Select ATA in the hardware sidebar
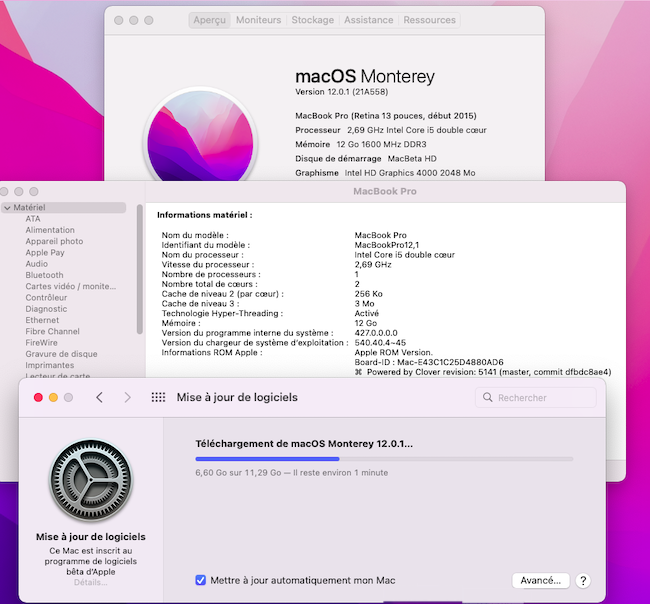This screenshot has height=604, width=650. (33, 219)
